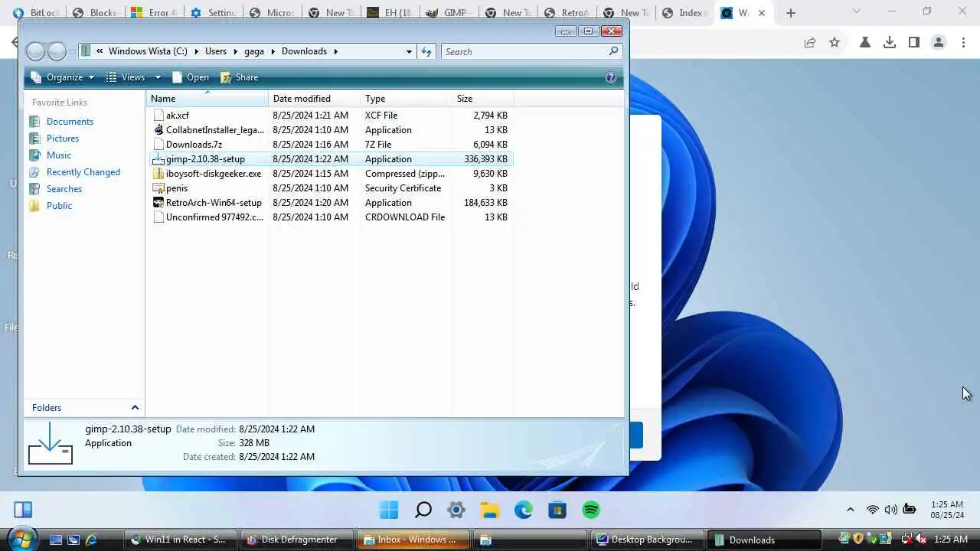This screenshot has height=551, width=980.
Task: Open Public favorite link
Action: (59, 206)
